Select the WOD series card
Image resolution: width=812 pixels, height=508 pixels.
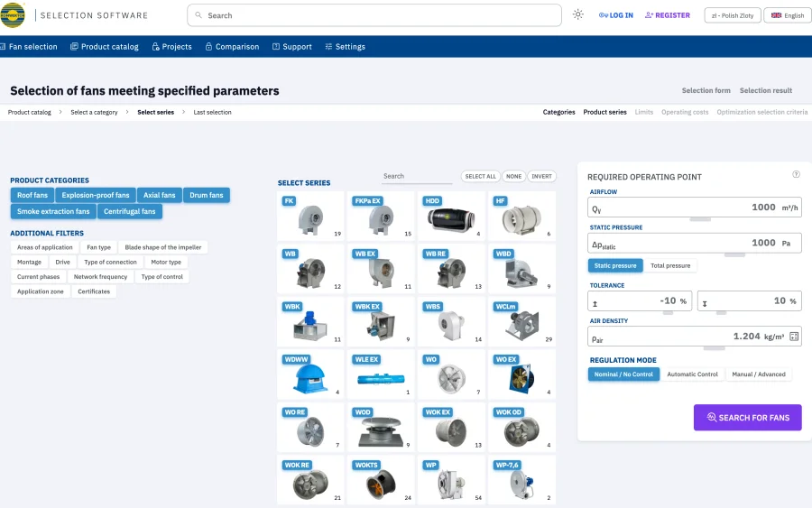(381, 427)
